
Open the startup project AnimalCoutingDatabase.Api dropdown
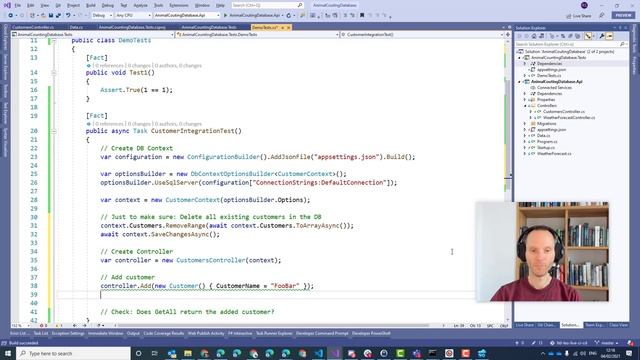(187, 16)
